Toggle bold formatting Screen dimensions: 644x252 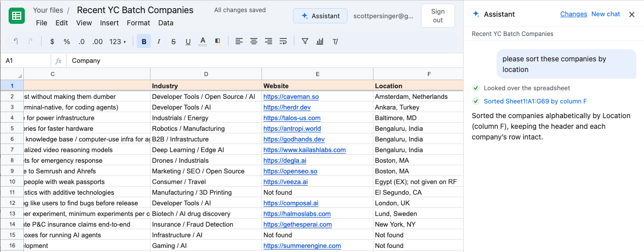(x=144, y=42)
